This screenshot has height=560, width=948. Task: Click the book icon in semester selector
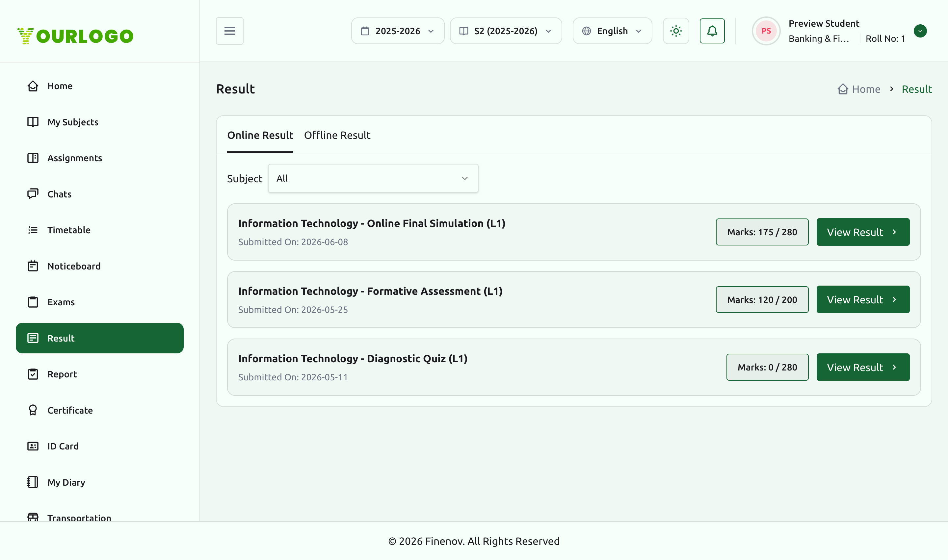click(463, 31)
